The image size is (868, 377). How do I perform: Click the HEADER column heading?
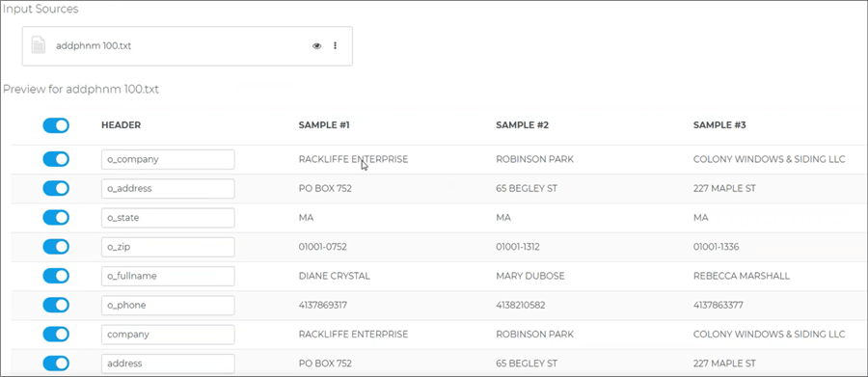pos(121,125)
